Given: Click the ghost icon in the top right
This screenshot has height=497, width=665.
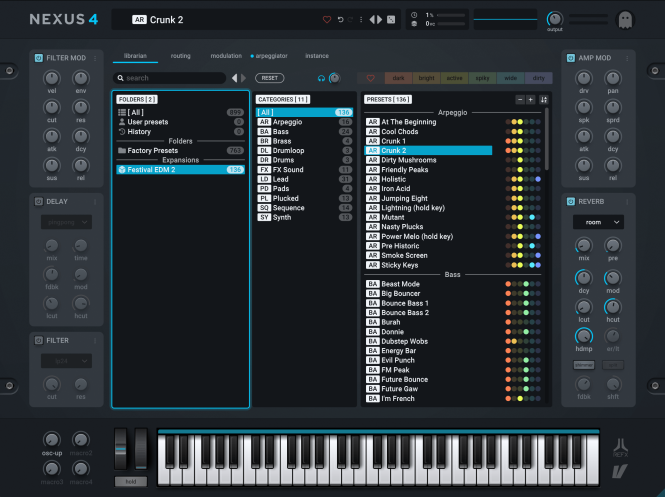Looking at the screenshot, I should (626, 20).
